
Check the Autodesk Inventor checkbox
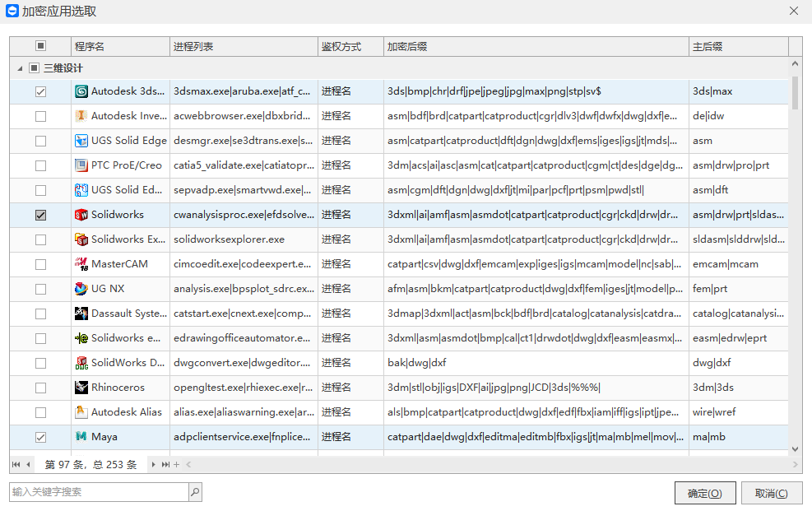coord(40,117)
